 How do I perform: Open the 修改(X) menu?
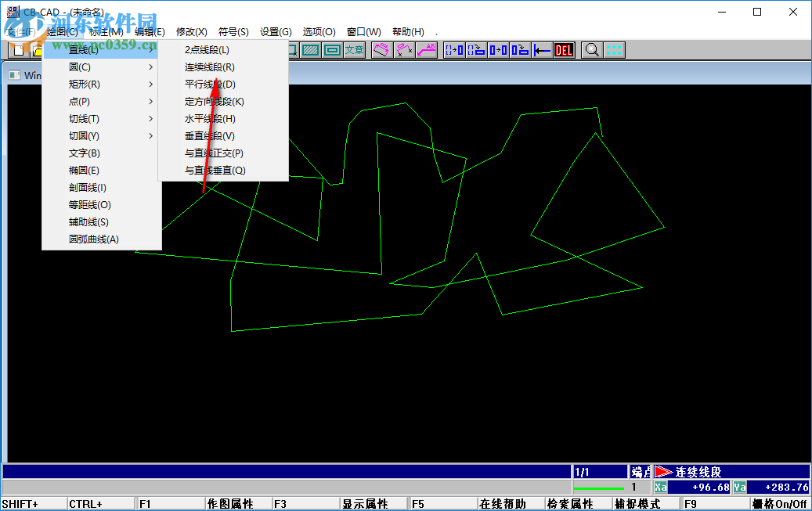click(192, 31)
